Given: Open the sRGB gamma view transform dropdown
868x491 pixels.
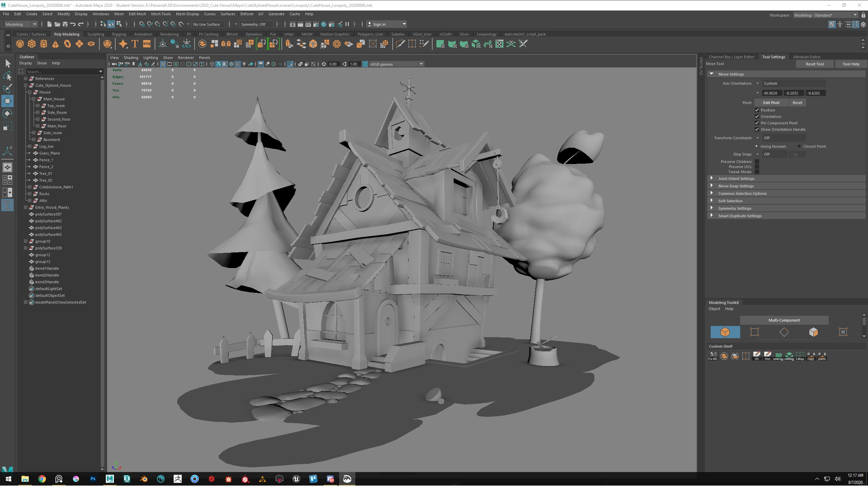Looking at the screenshot, I should click(396, 64).
